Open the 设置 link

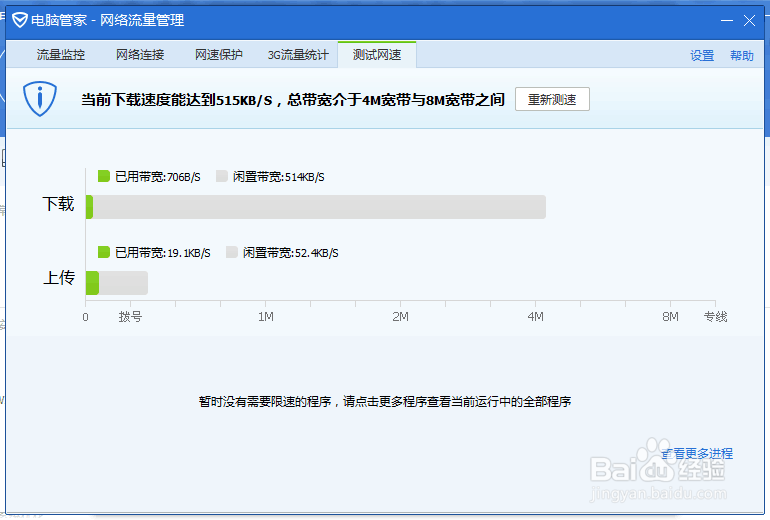coord(702,55)
